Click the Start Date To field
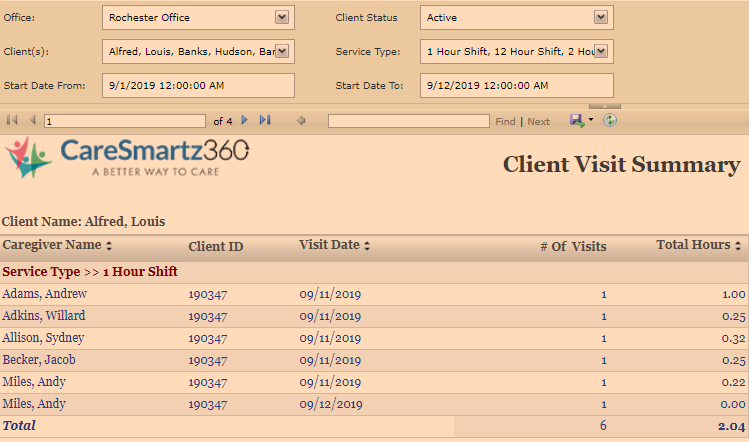 coord(517,86)
